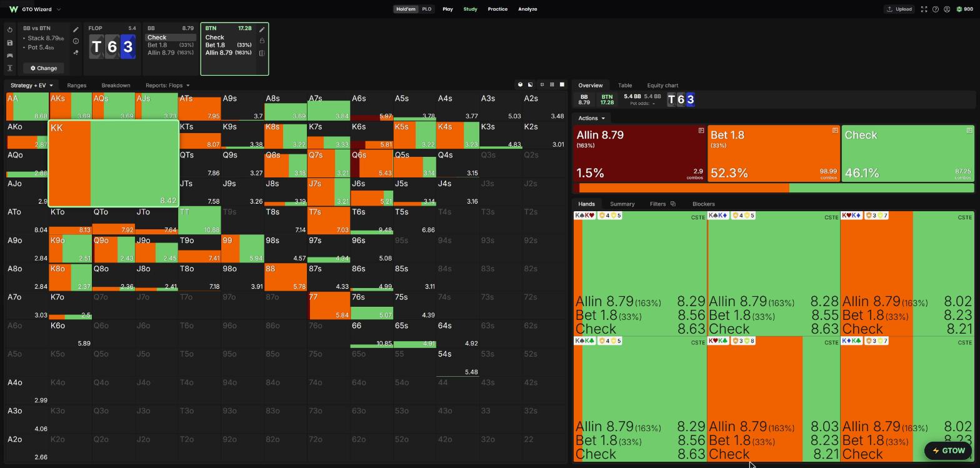The height and width of the screenshot is (468, 980).
Task: Select BB Check action in BB card
Action: [171, 37]
